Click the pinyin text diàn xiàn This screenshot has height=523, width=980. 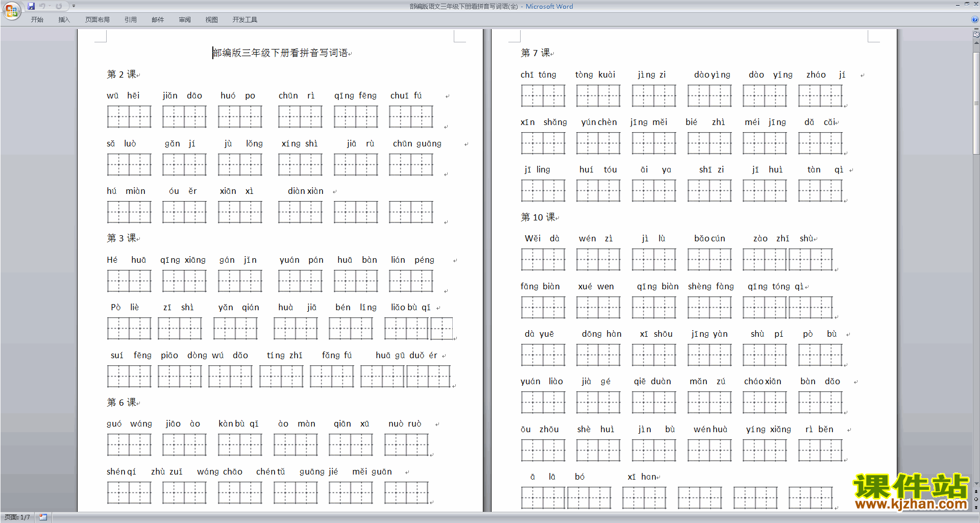click(305, 191)
